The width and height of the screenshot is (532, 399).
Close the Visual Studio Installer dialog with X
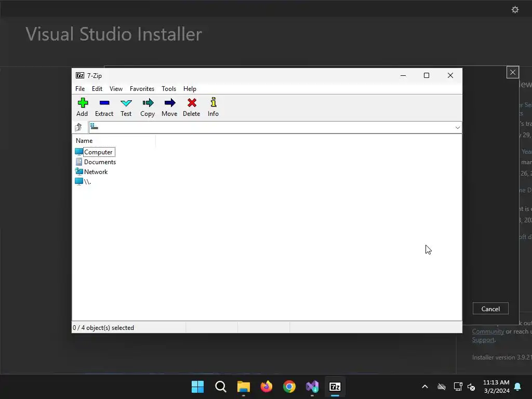click(x=513, y=72)
